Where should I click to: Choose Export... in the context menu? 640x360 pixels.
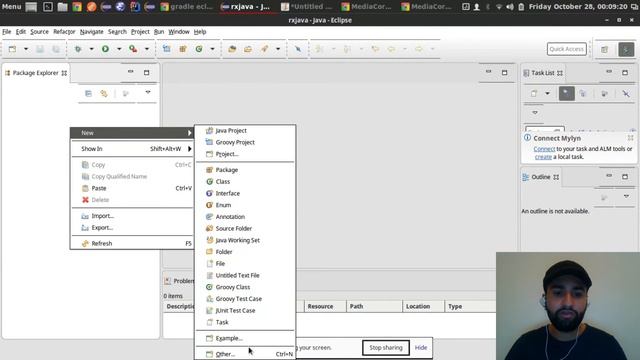click(x=131, y=228)
